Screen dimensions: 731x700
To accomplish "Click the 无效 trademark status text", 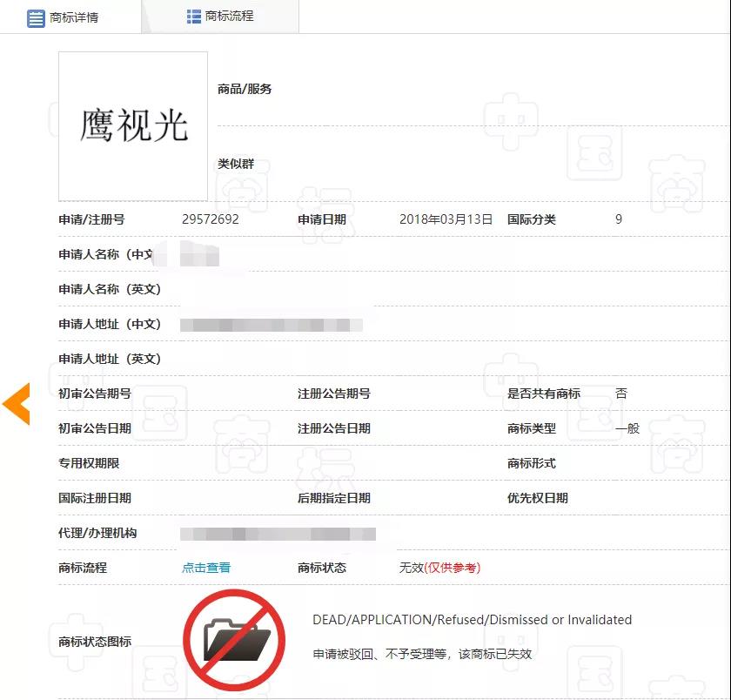I will 411,568.
